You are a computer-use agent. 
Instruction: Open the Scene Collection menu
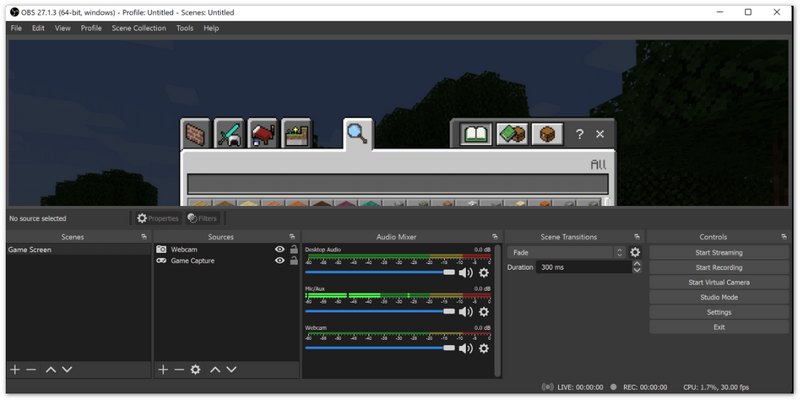(139, 28)
